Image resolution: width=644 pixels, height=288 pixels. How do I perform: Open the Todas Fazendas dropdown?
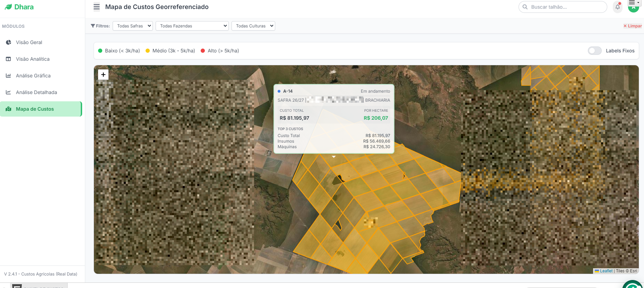(192, 26)
